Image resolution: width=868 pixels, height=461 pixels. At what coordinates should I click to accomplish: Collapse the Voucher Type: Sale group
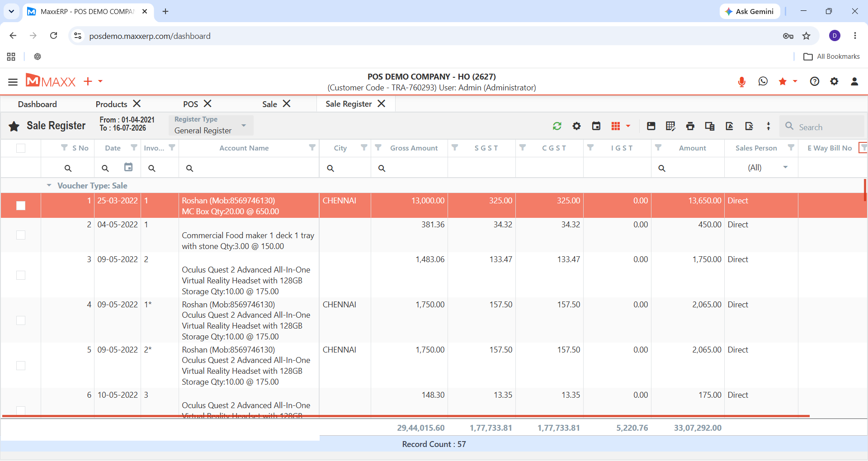(49, 186)
